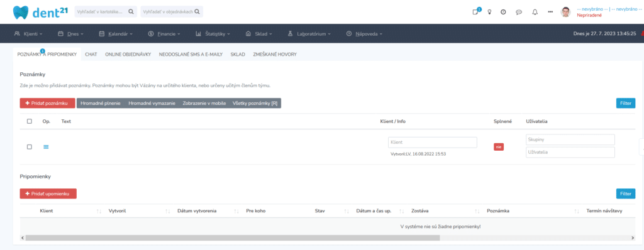Open the Užívatelia selector field in the note row

coord(570,152)
